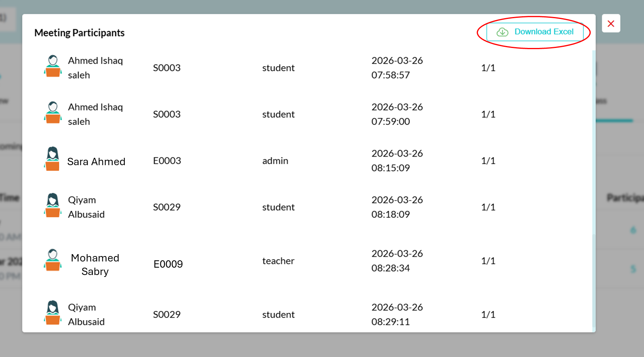644x357 pixels.
Task: Select timestamp 2026-03-26 08:29:11
Action: 397,314
